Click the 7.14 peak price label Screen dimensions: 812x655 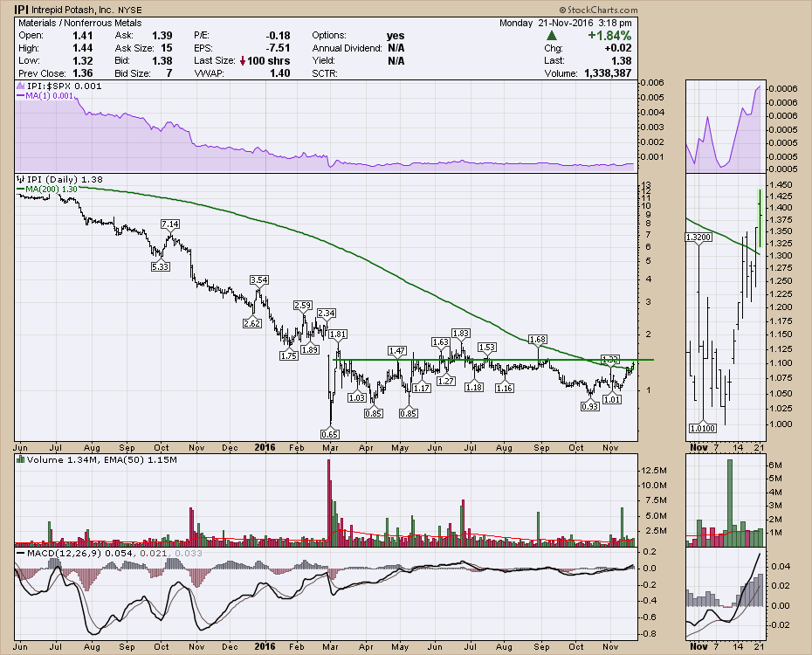[x=170, y=224]
